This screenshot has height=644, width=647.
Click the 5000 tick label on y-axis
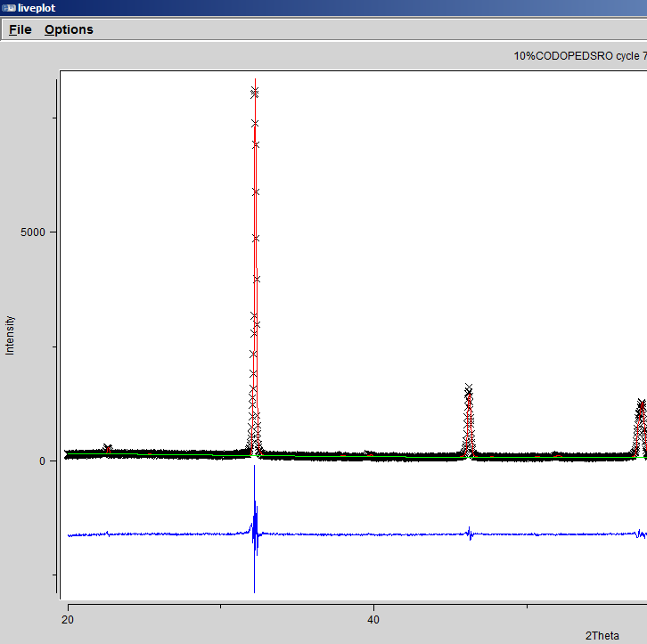(33, 232)
